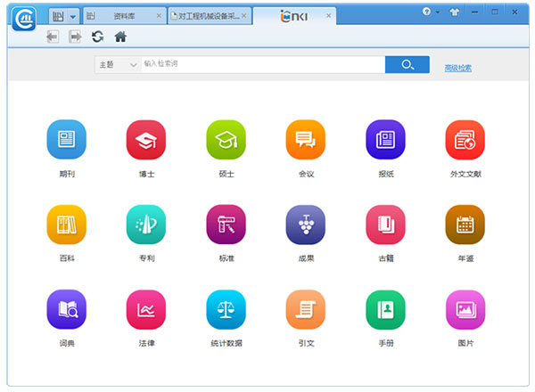
Task: Open the 图片 pictures category
Action: pyautogui.click(x=465, y=309)
